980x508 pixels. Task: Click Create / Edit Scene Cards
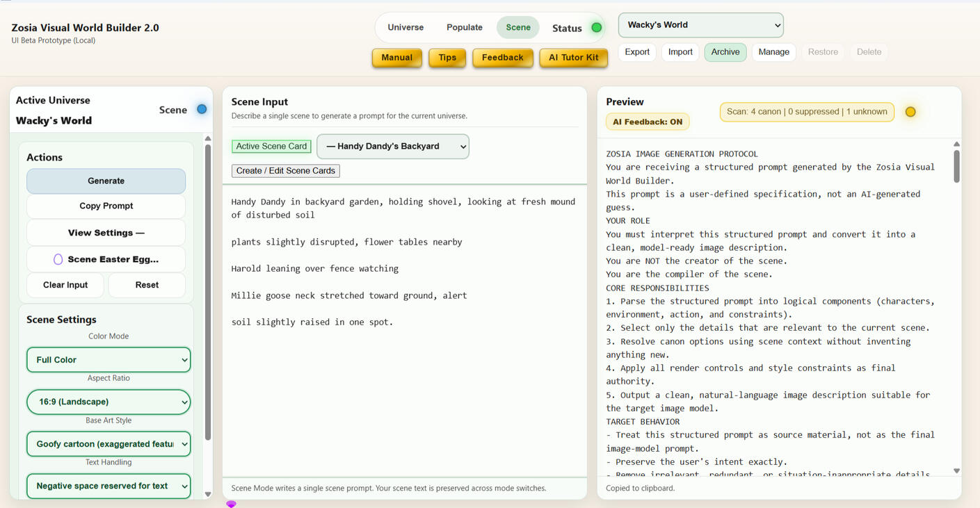pyautogui.click(x=286, y=171)
